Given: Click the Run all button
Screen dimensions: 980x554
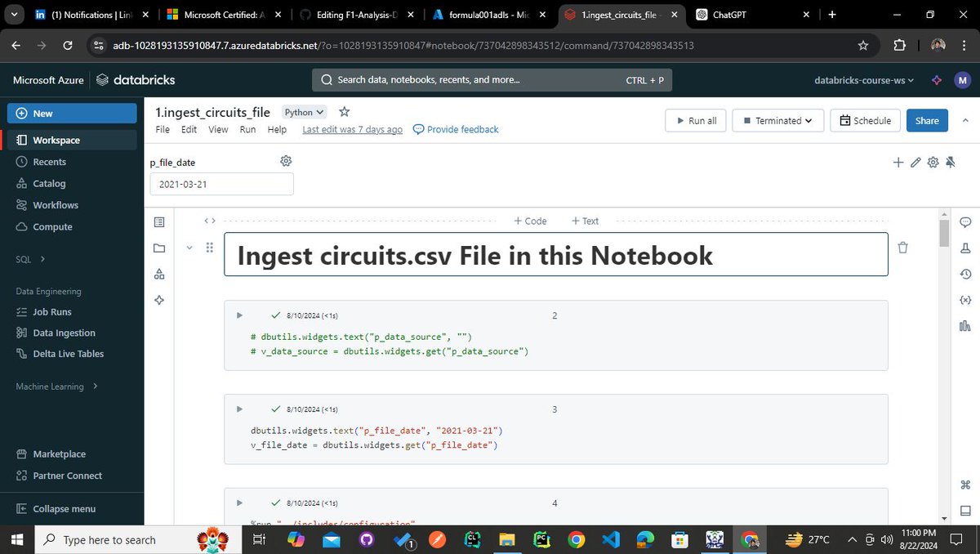Looking at the screenshot, I should pyautogui.click(x=695, y=121).
